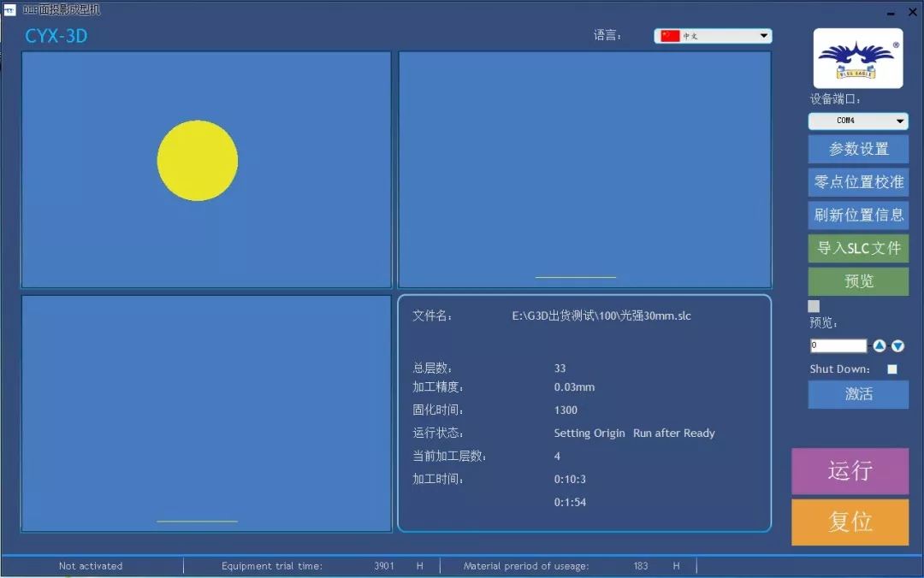The height and width of the screenshot is (578, 924).
Task: Click the China flag in the language selector
Action: (x=670, y=36)
